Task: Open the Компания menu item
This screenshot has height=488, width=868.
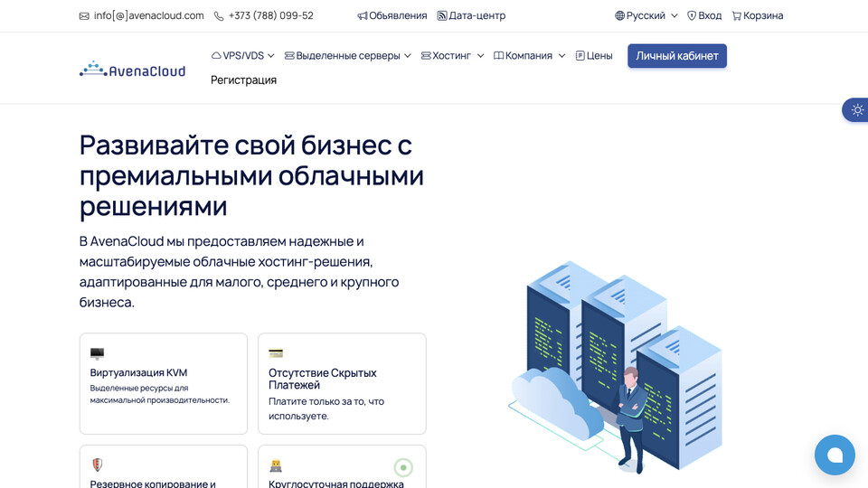Action: 529,56
